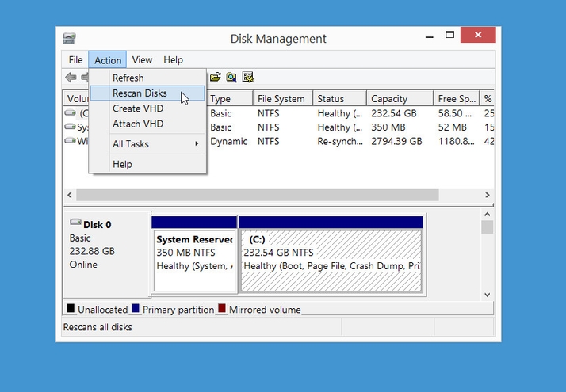Screen dimensions: 566x392
Task: Expand the All Tasks submenu
Action: coord(147,144)
